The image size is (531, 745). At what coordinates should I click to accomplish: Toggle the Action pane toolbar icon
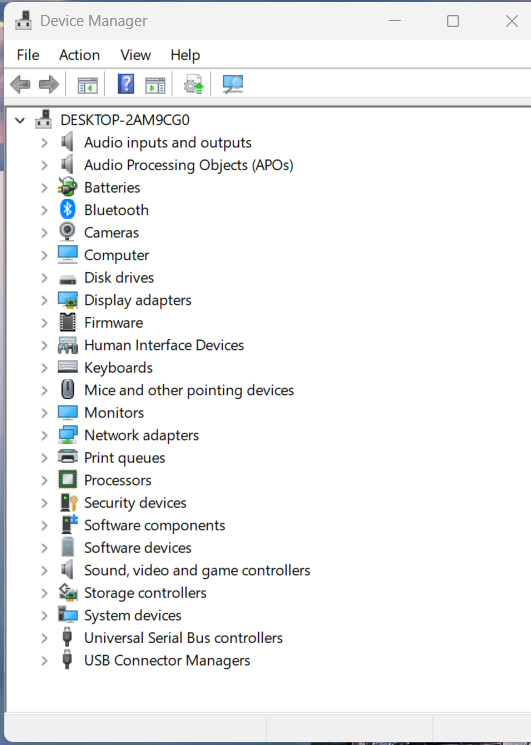pos(155,85)
